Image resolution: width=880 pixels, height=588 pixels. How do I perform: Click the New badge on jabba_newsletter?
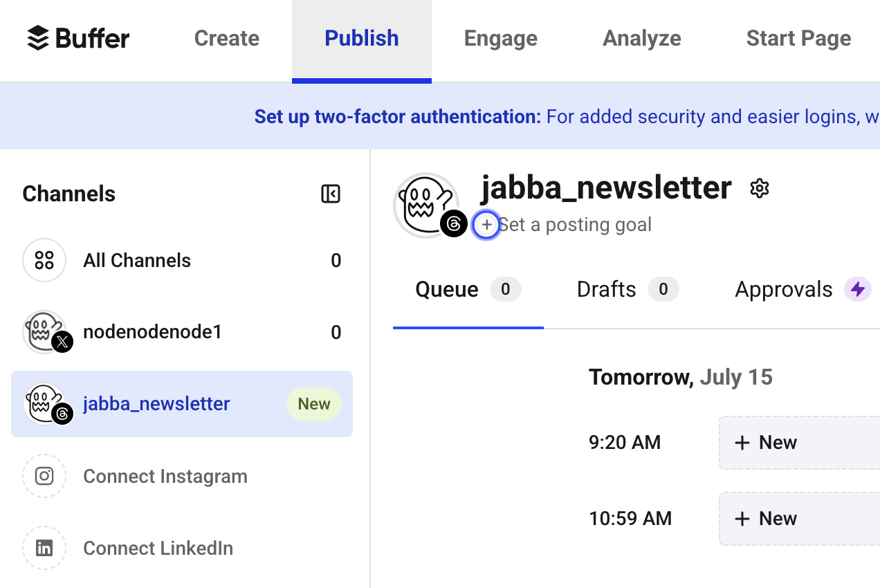[x=314, y=404]
